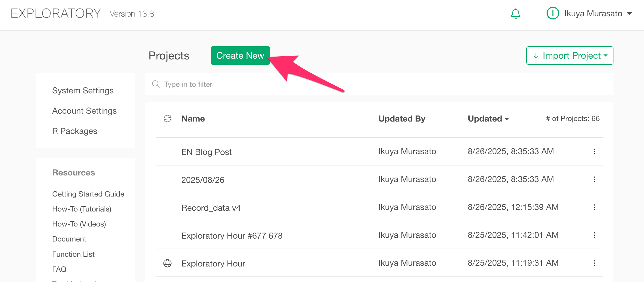Open the three-dot menu for 2025/08/26
Viewport: 644px width, 282px height.
click(595, 179)
